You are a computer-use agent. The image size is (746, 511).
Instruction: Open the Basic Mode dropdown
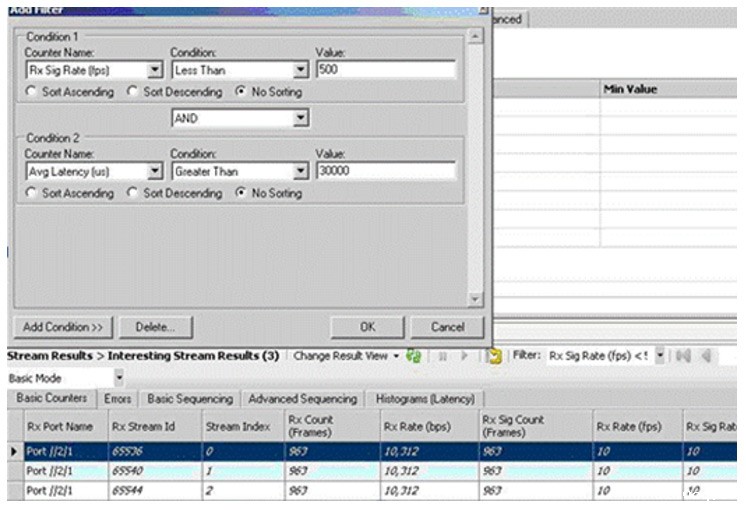pyautogui.click(x=119, y=379)
